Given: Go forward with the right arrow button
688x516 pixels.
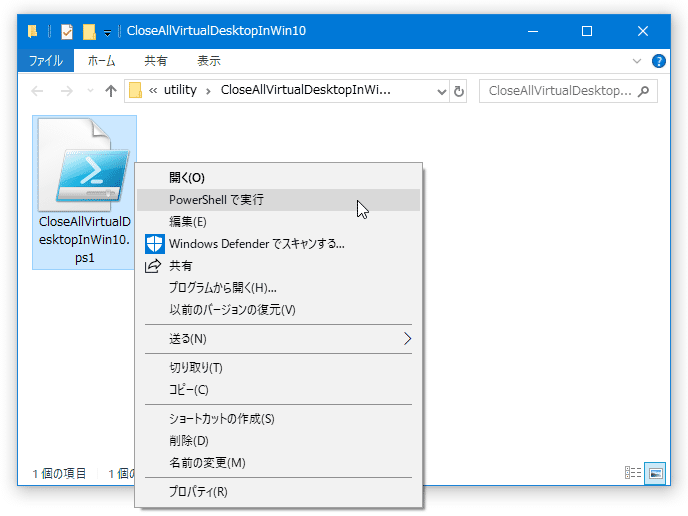Looking at the screenshot, I should click(x=67, y=91).
